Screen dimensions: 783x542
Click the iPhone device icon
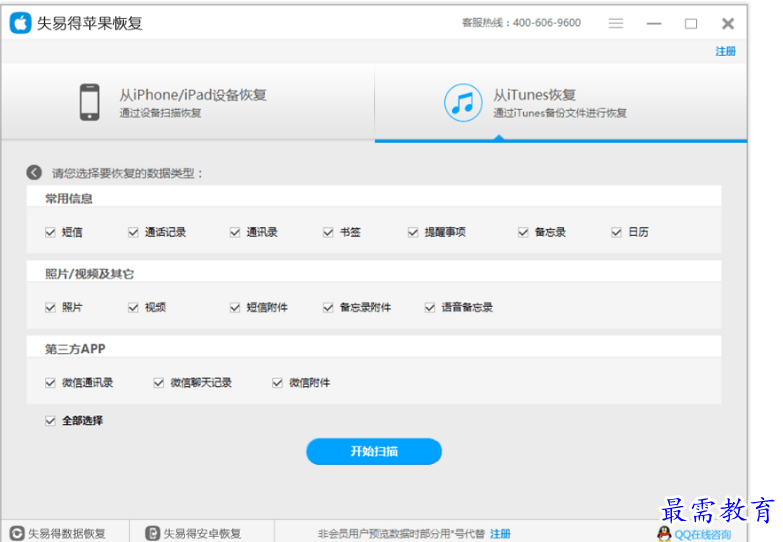90,102
